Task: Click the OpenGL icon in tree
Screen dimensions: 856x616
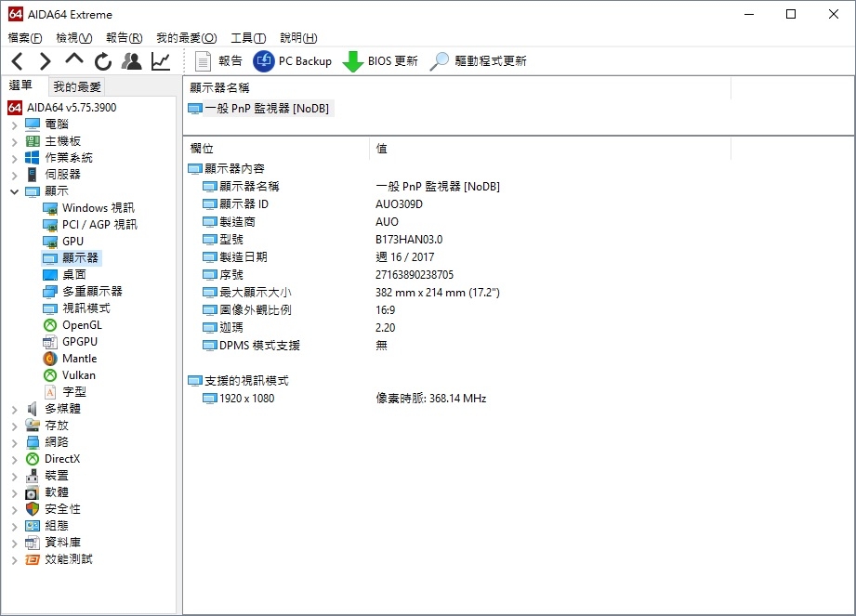Action: point(49,325)
